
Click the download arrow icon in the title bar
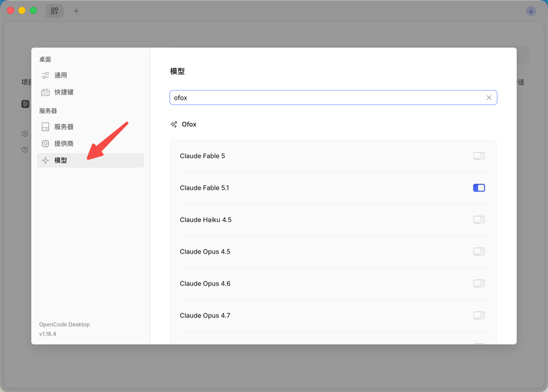click(531, 11)
